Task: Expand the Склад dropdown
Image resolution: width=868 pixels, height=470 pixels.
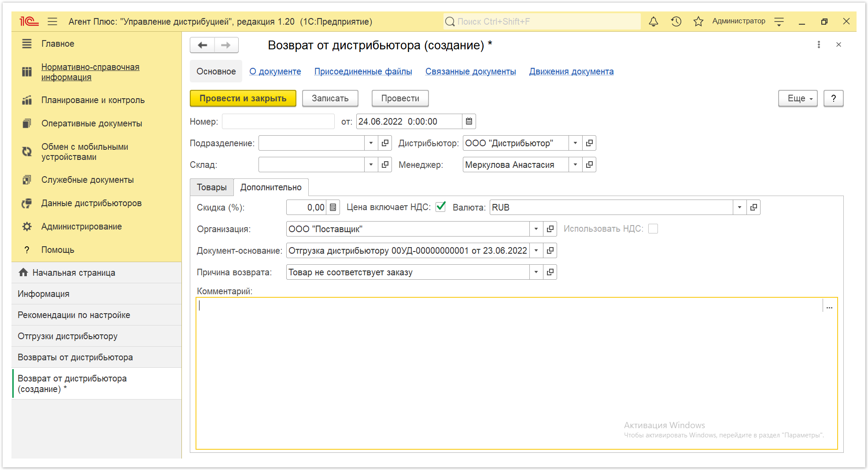Action: click(x=371, y=165)
